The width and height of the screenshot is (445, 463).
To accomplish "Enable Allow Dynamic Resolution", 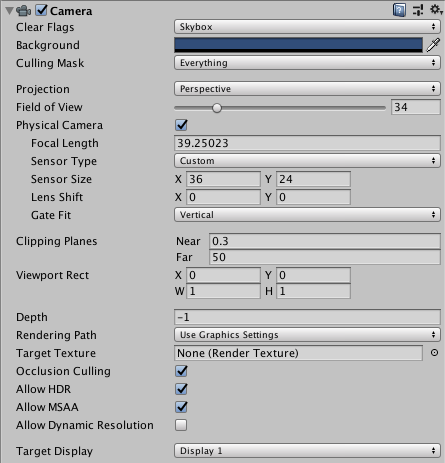I will (x=181, y=425).
